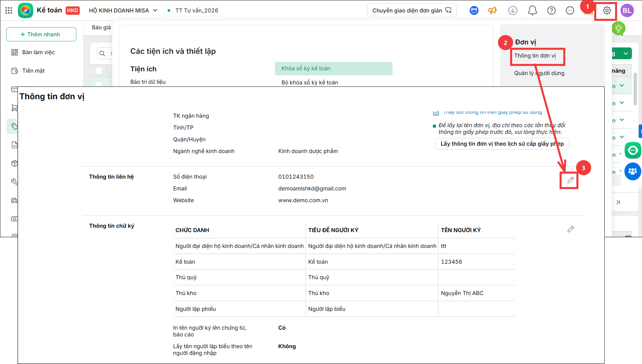Open shopping cart sidebar icon

[x=14, y=108]
